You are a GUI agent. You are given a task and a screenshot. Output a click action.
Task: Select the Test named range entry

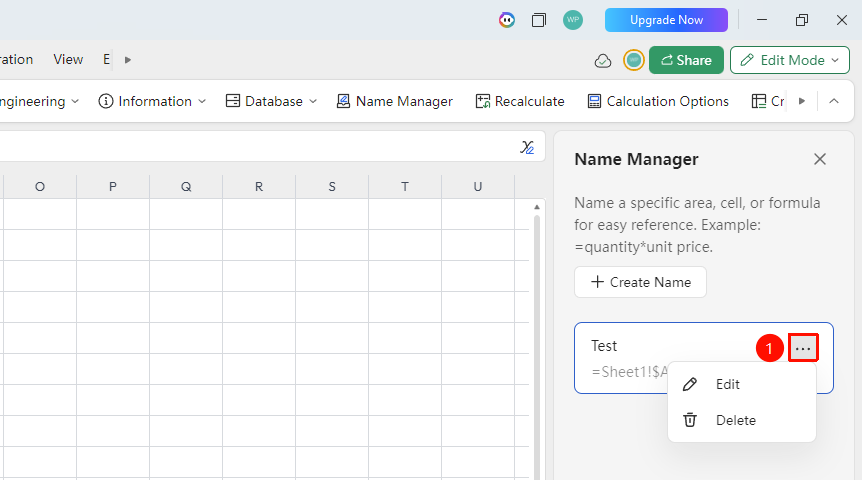pyautogui.click(x=704, y=358)
